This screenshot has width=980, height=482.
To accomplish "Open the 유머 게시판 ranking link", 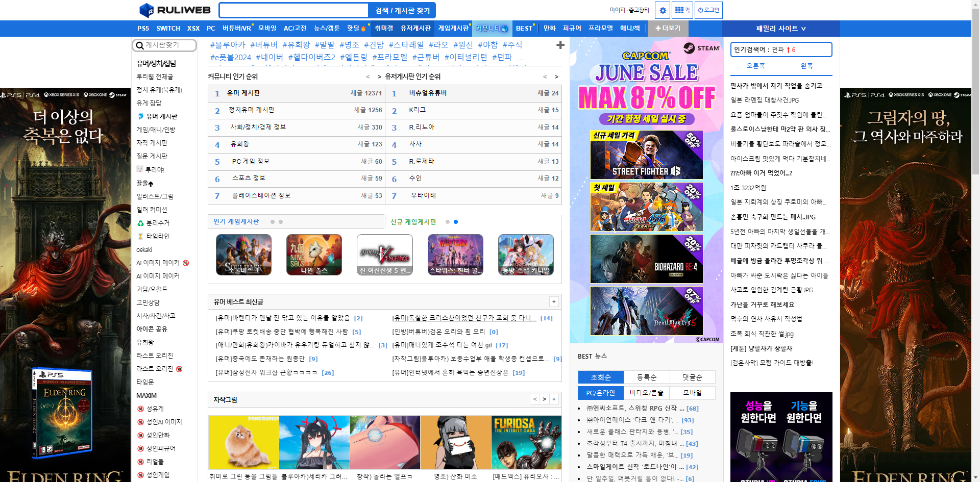I will 242,93.
